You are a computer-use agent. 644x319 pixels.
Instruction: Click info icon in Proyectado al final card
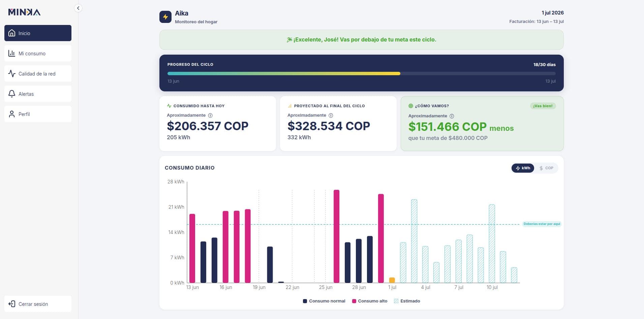coord(331,115)
